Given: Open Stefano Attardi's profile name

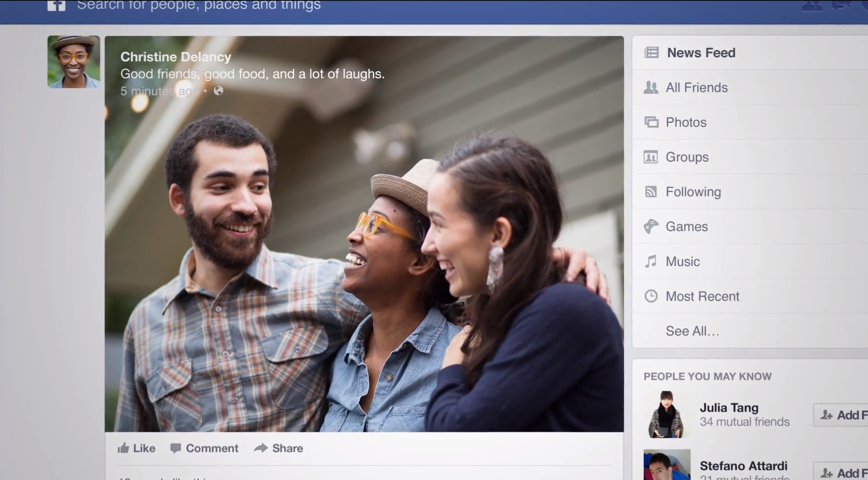Looking at the screenshot, I should (743, 466).
